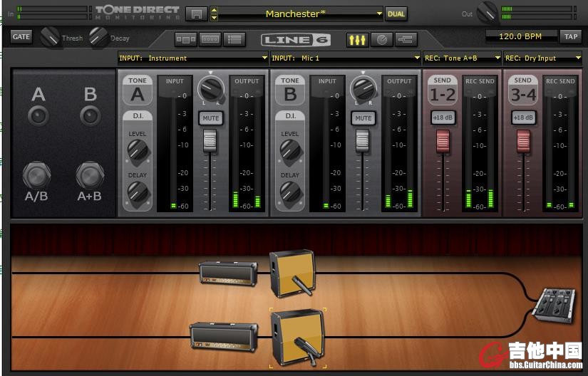
Task: Click the lower cabinet microphone
Action: pyautogui.click(x=308, y=350)
